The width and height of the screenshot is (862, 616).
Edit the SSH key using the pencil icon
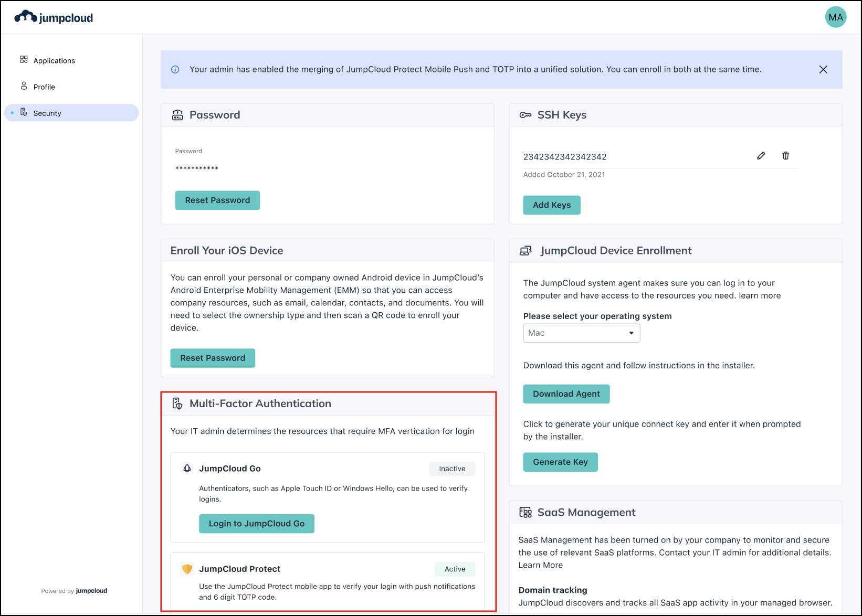pyautogui.click(x=761, y=155)
